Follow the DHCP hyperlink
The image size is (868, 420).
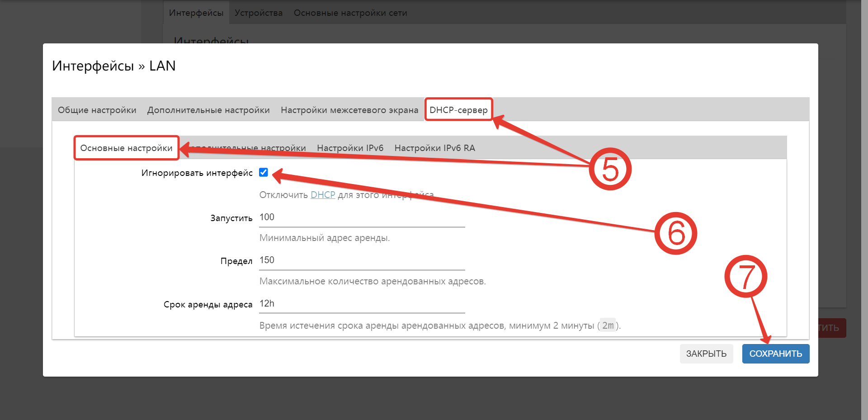(322, 194)
